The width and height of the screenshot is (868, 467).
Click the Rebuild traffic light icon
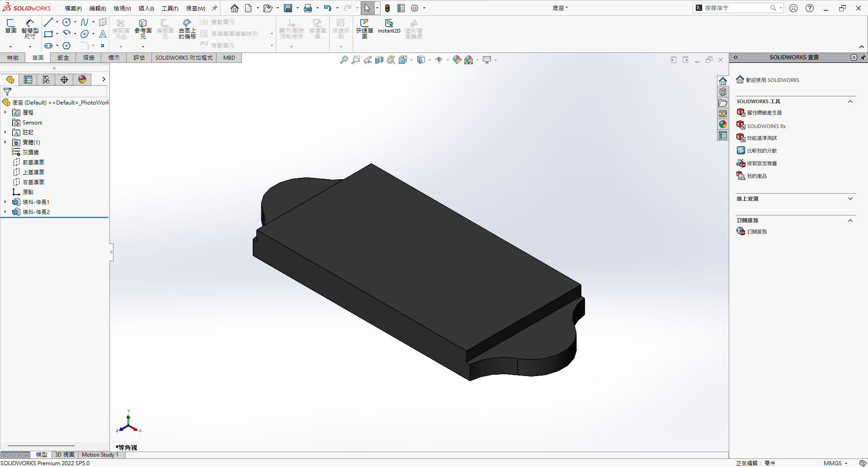(387, 8)
